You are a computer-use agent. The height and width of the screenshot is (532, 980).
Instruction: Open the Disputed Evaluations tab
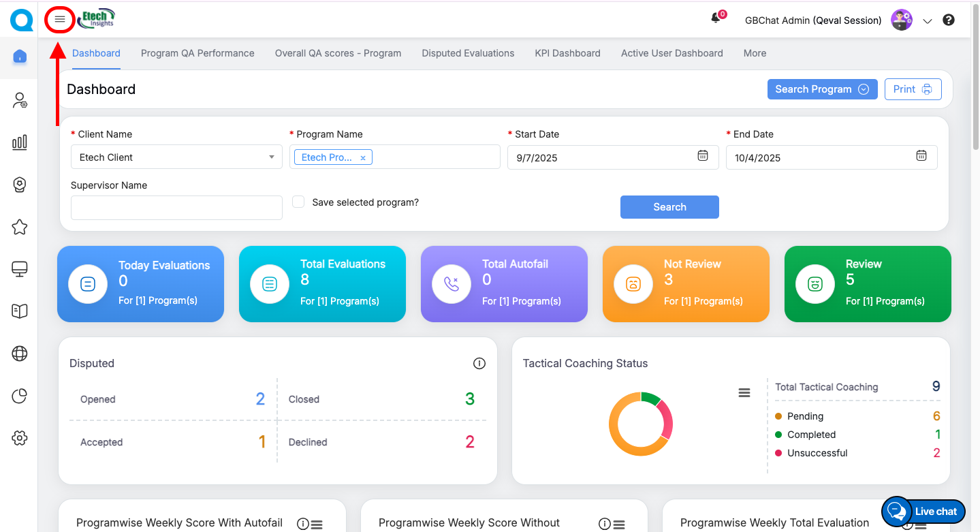(468, 53)
